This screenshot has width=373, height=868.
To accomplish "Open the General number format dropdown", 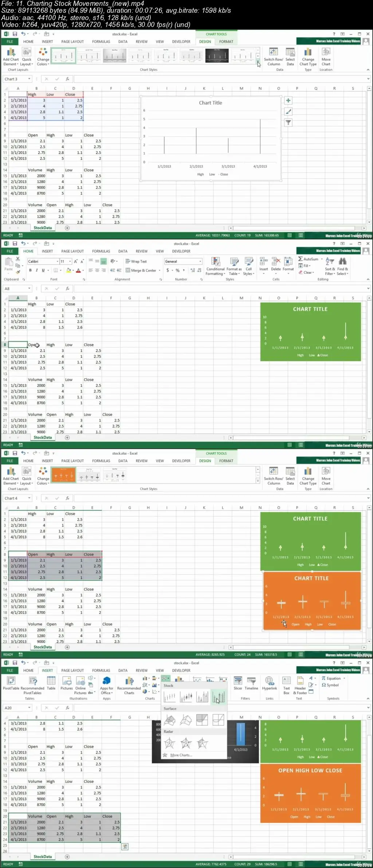I will tap(200, 261).
